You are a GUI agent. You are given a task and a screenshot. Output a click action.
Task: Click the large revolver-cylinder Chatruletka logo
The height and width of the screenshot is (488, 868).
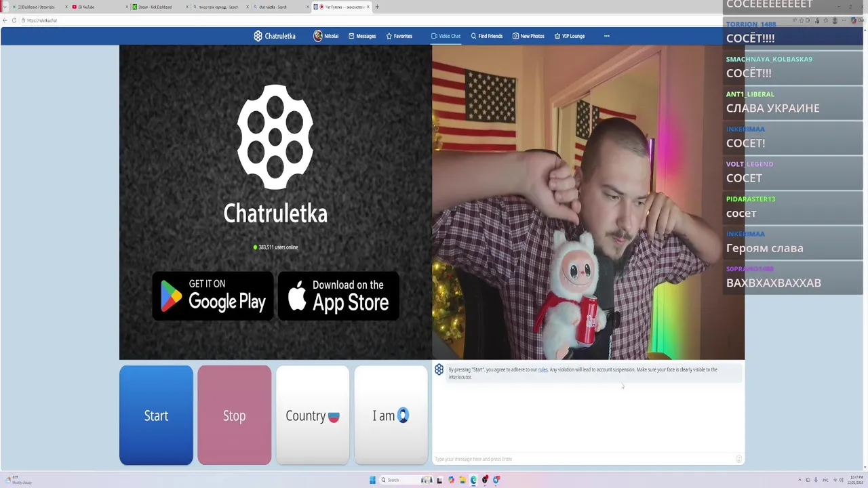pos(275,137)
